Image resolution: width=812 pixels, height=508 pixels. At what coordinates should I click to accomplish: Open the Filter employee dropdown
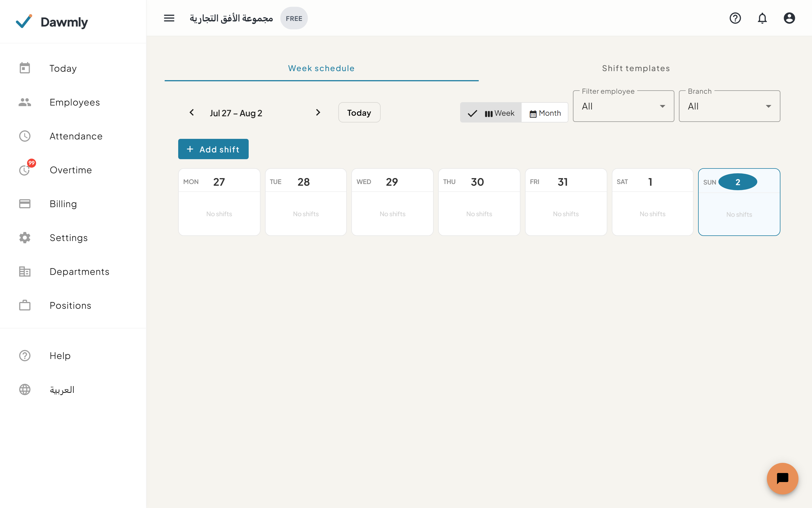(623, 106)
